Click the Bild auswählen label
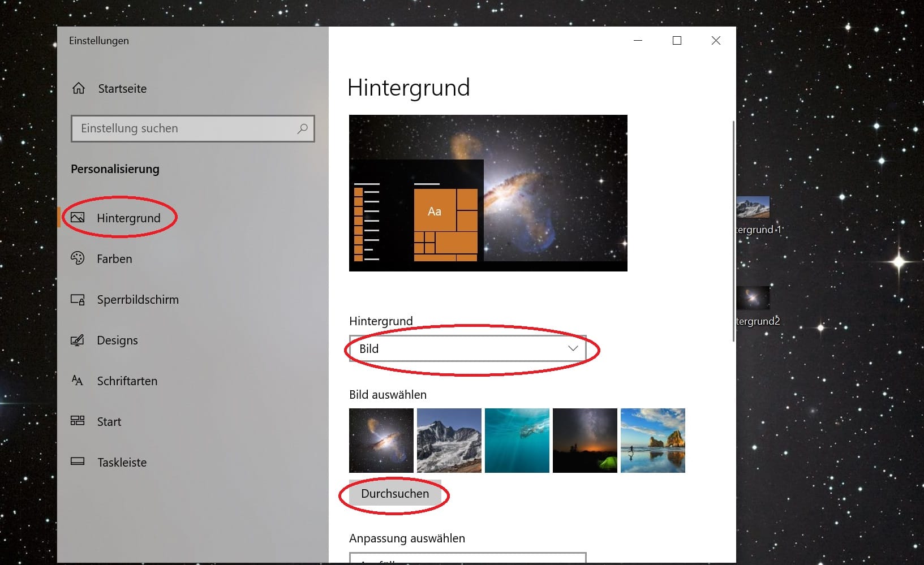Viewport: 924px width, 565px height. (x=388, y=395)
